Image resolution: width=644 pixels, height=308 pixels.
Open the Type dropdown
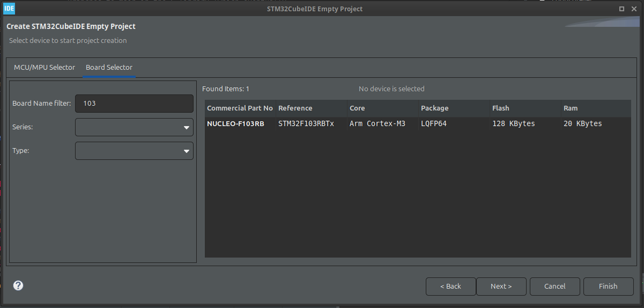(134, 151)
